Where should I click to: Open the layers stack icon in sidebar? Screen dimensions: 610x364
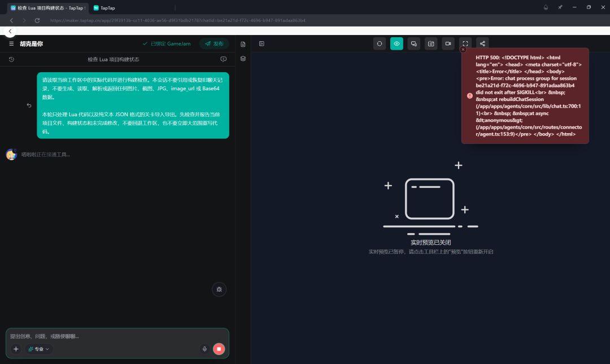pos(243,59)
